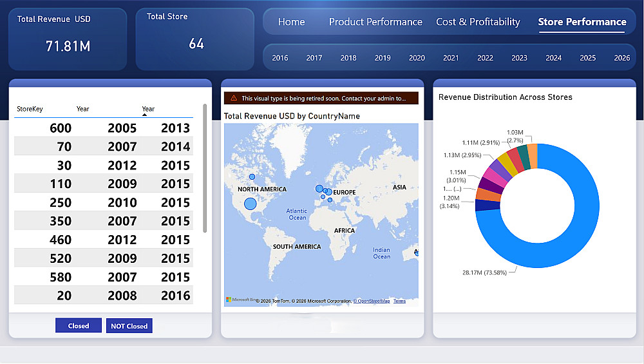The height and width of the screenshot is (364, 644).
Task: Select StoreKey 580 cell
Action: coord(61,277)
